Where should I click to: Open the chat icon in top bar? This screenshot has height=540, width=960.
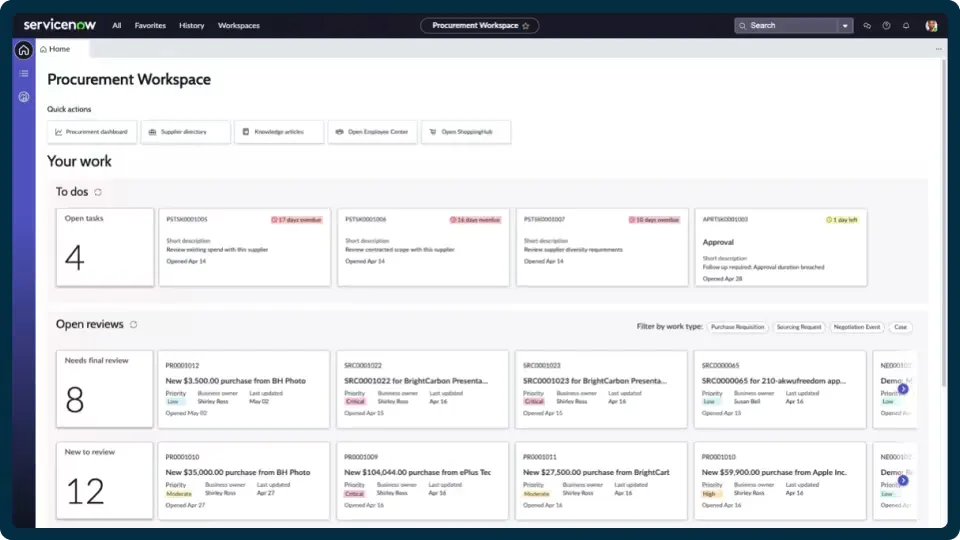866,26
